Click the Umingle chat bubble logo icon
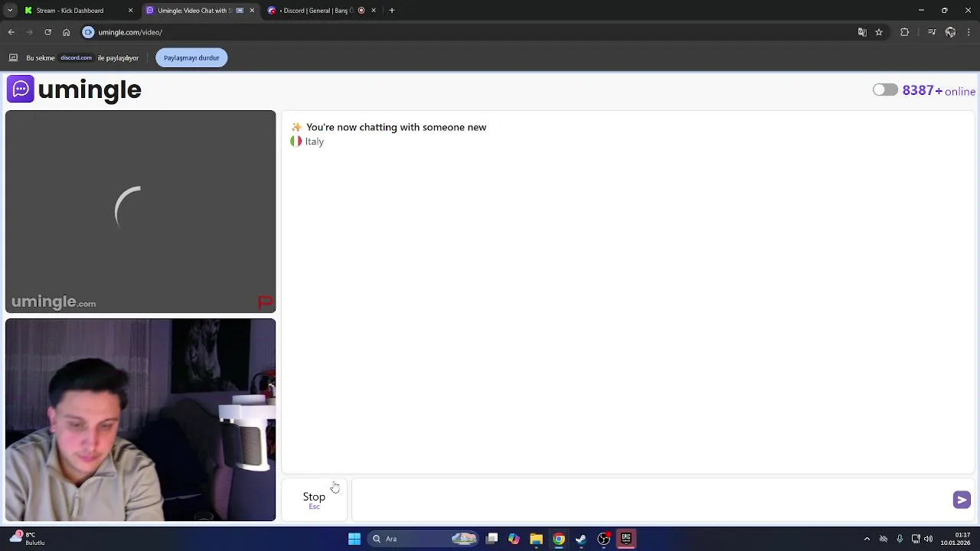980x551 pixels. coord(21,89)
